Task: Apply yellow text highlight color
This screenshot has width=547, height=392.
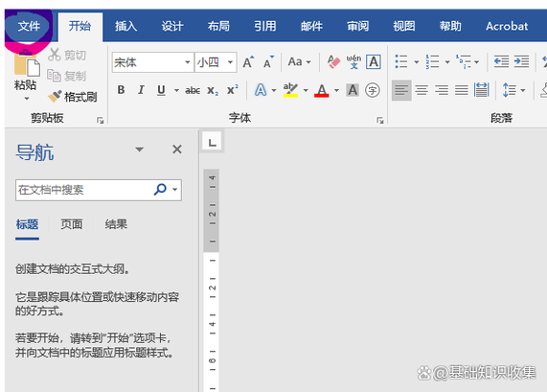Action: click(290, 90)
